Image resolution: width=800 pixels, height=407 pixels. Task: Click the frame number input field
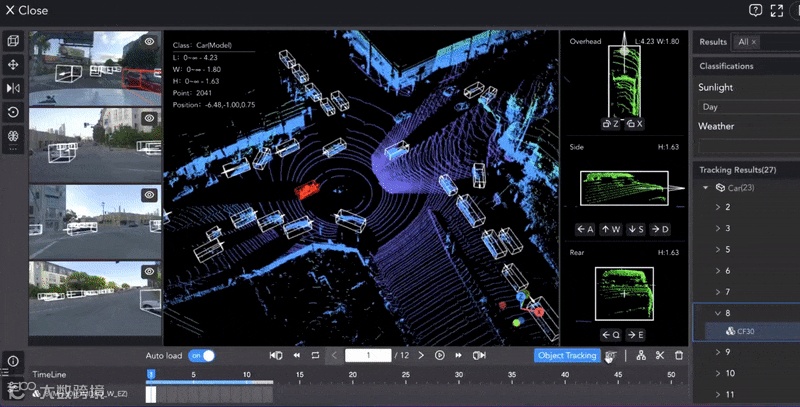[368, 355]
